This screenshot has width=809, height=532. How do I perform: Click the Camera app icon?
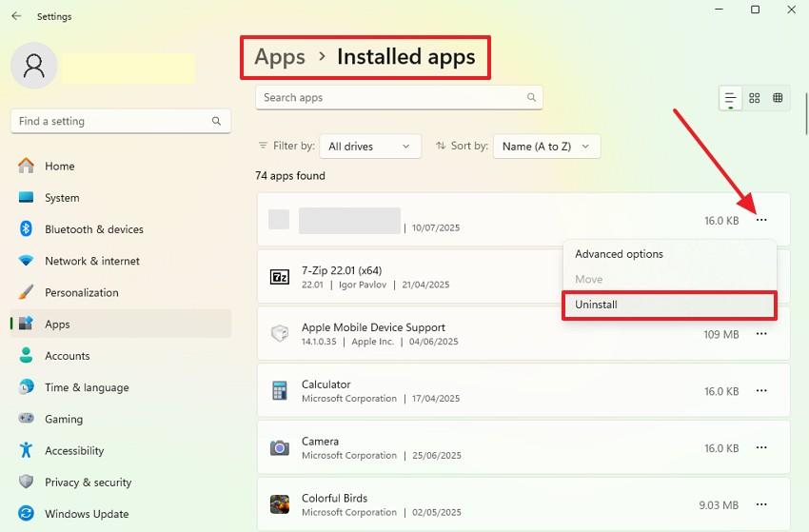[280, 447]
